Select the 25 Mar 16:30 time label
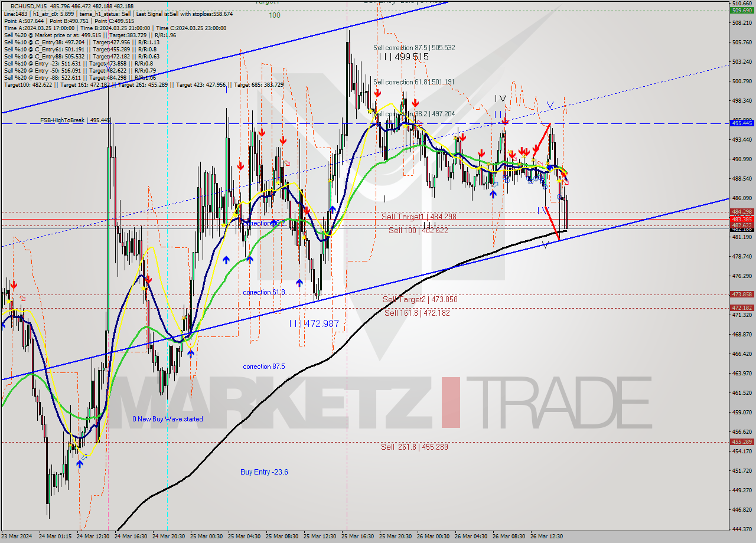The image size is (756, 543). click(357, 537)
